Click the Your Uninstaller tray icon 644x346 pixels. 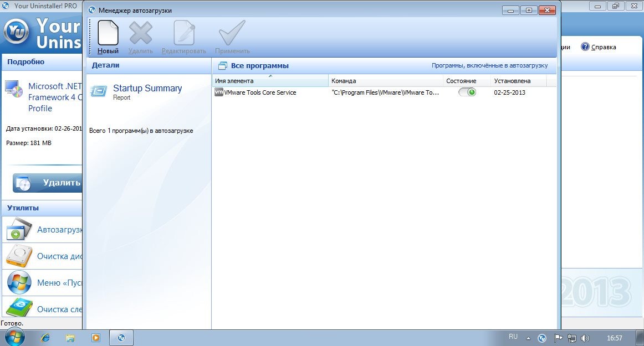pyautogui.click(x=541, y=338)
